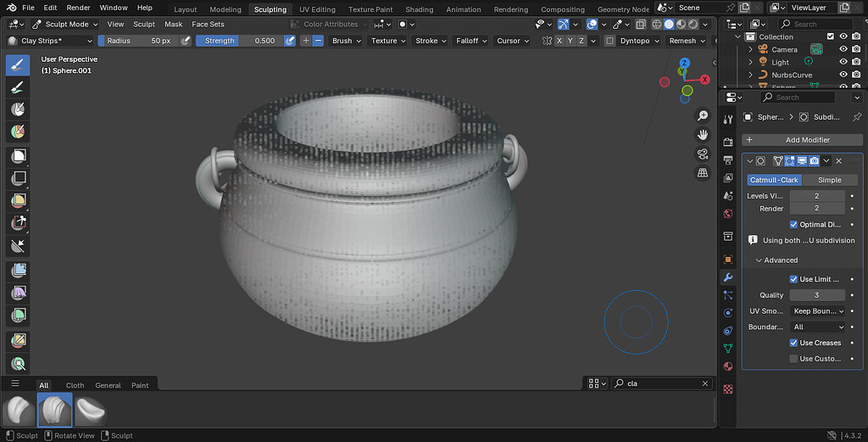
Task: Click the pan view hand icon
Action: point(703,135)
